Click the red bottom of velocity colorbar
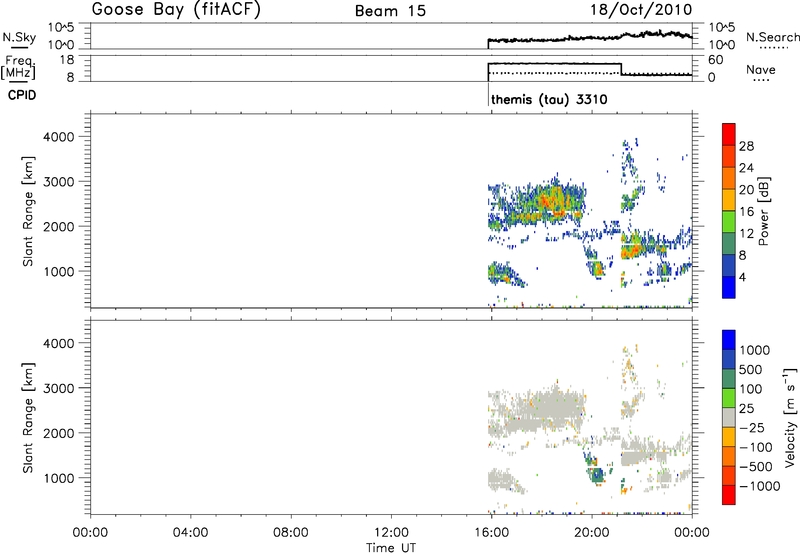800x554 pixels. (729, 495)
